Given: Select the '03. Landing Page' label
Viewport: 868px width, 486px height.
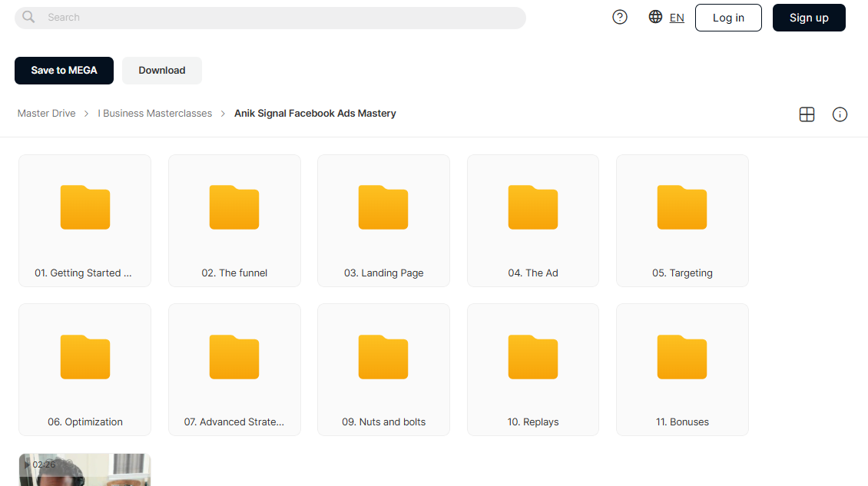Looking at the screenshot, I should point(383,273).
